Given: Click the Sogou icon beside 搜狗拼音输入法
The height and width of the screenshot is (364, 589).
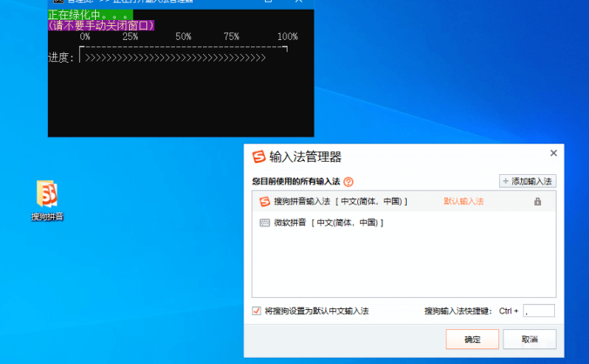Looking at the screenshot, I should (x=265, y=201).
